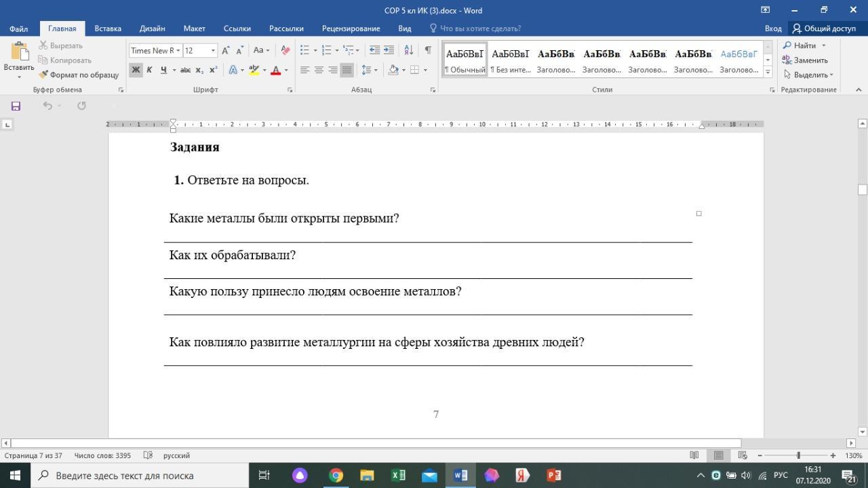This screenshot has height=488, width=868.
Task: Click the Общий доступ share button
Action: (824, 29)
